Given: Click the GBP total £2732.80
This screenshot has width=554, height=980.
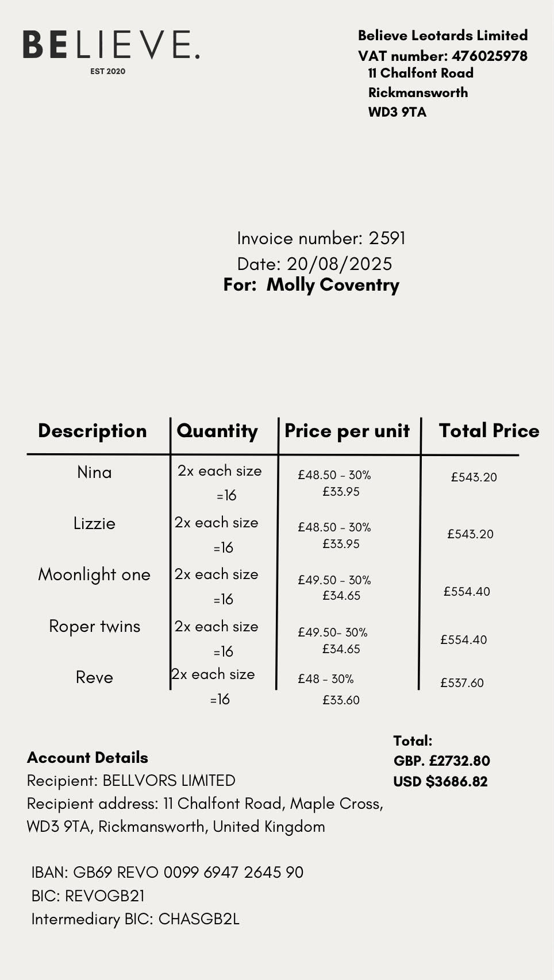Looking at the screenshot, I should (x=441, y=761).
